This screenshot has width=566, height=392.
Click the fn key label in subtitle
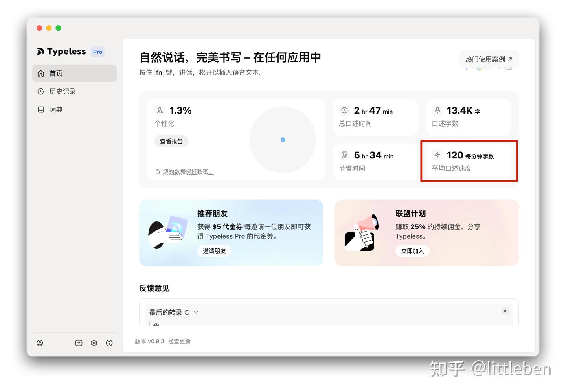(x=159, y=72)
